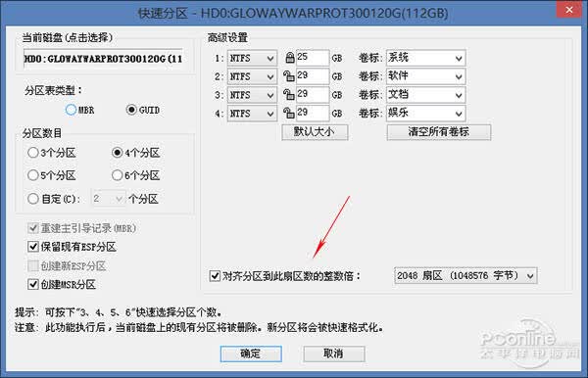Viewport: 588px width, 378px height.
Task: Open the partition 1 NTFS file system dropdown
Action: point(252,58)
